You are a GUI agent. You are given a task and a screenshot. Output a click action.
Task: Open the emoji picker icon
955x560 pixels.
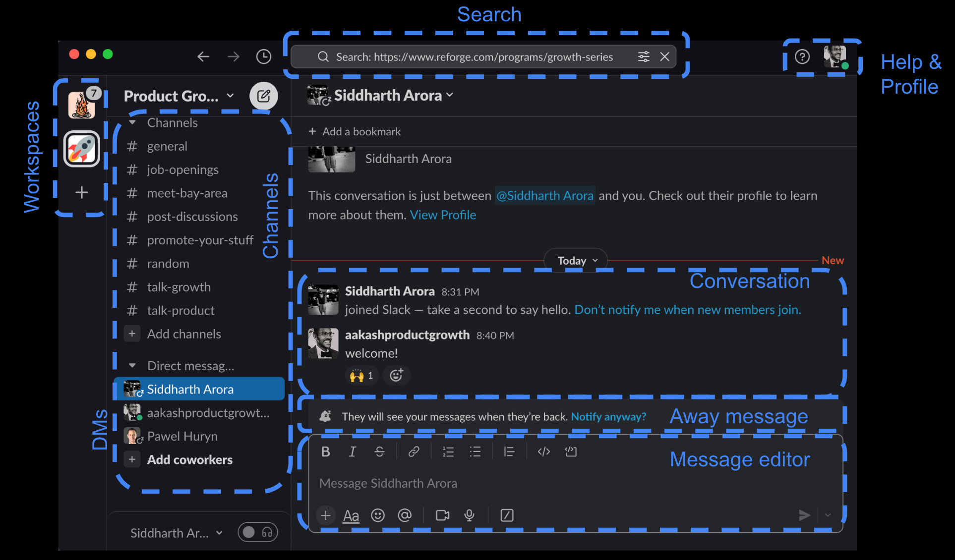point(377,516)
